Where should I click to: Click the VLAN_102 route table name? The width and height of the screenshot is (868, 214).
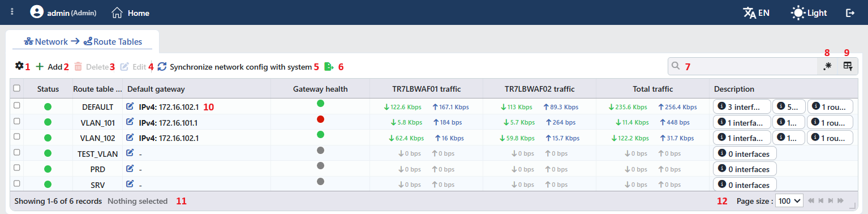click(98, 138)
